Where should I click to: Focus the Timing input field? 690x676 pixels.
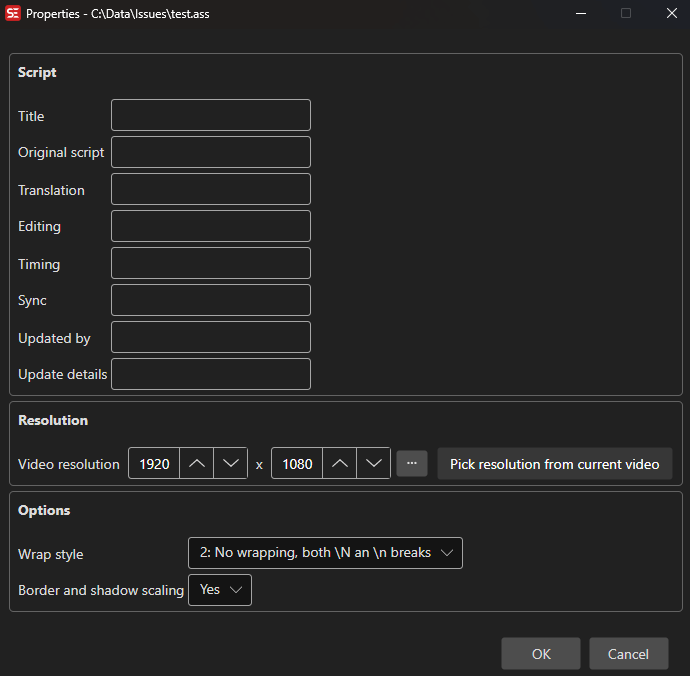click(211, 263)
